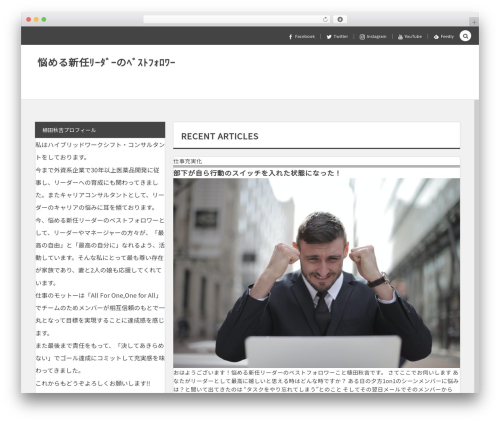Click the Twitter bird icon
500x423 pixels.
pyautogui.click(x=329, y=37)
